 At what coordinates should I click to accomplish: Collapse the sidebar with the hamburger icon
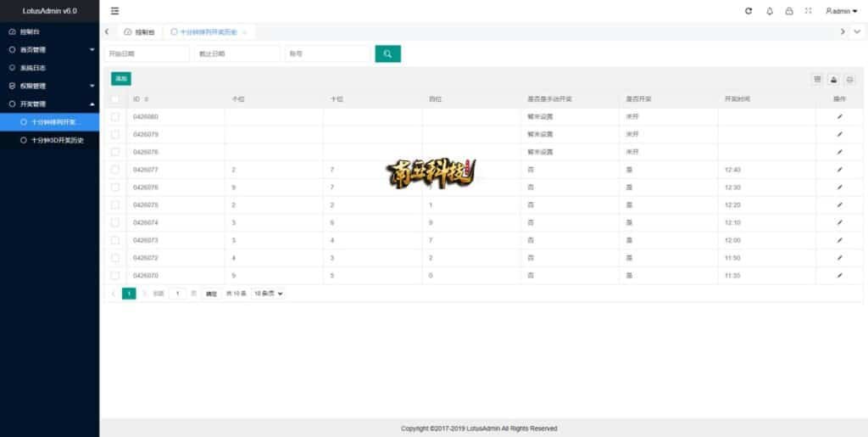115,11
